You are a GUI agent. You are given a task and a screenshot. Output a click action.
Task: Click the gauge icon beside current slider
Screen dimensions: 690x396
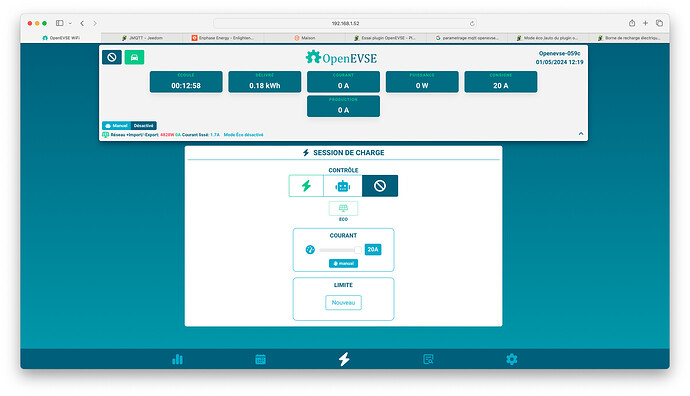[310, 249]
